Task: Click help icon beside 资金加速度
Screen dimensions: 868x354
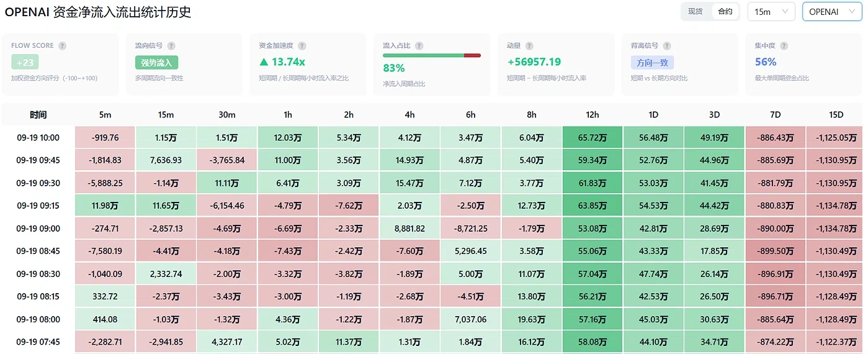Action: pos(302,46)
